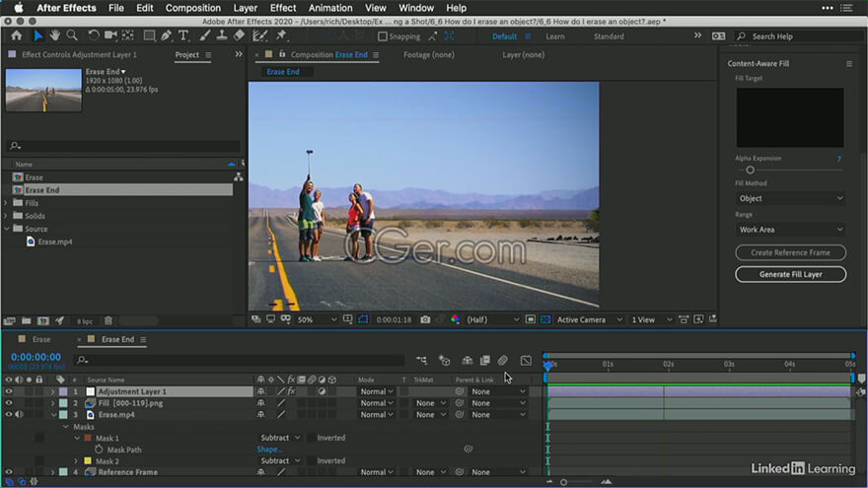
Task: Select the Puppet Pin tool
Action: [x=281, y=35]
